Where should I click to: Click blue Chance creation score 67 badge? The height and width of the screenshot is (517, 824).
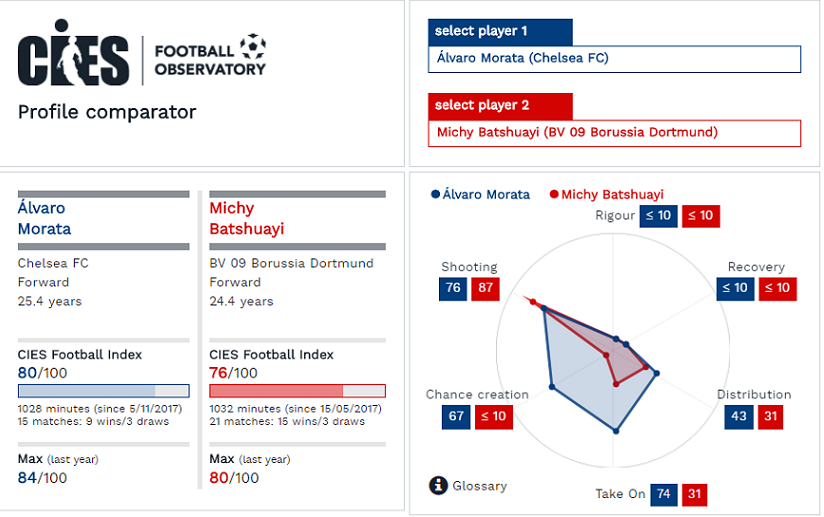coord(456,417)
